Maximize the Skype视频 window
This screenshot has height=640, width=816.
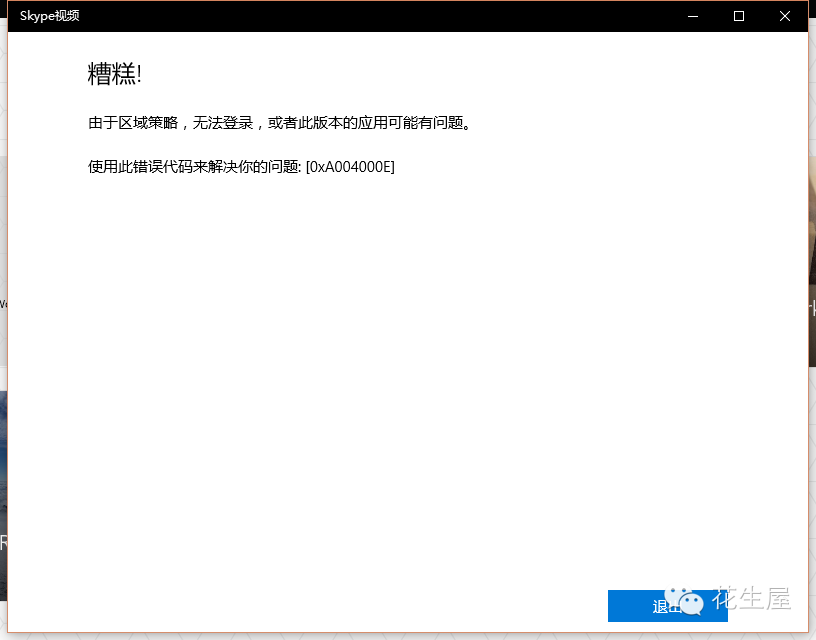coord(738,16)
